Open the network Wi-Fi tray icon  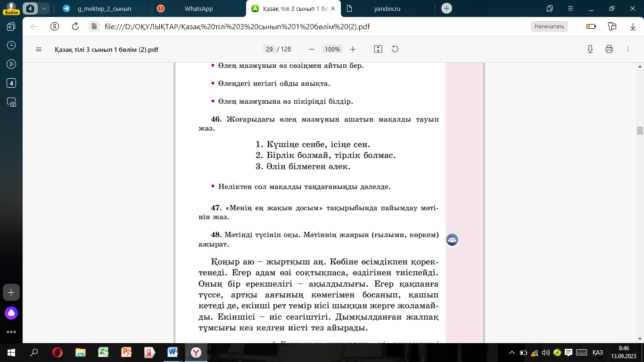tap(535, 353)
